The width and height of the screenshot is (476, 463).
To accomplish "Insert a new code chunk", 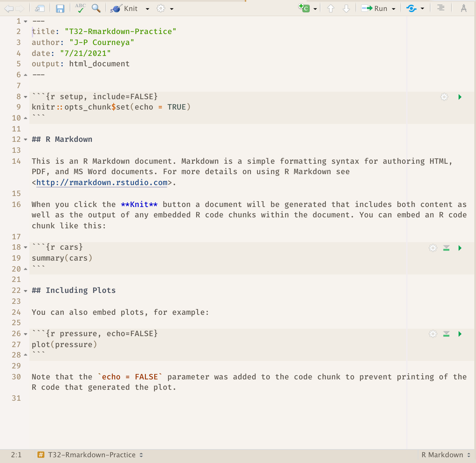I will pyautogui.click(x=304, y=8).
